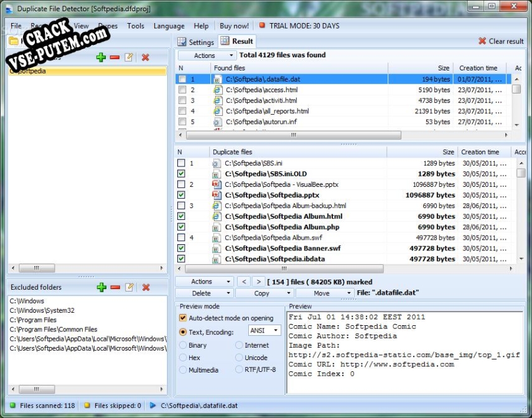Edit the selected excluded folder
Image resolution: width=532 pixels, height=418 pixels.
[129, 287]
